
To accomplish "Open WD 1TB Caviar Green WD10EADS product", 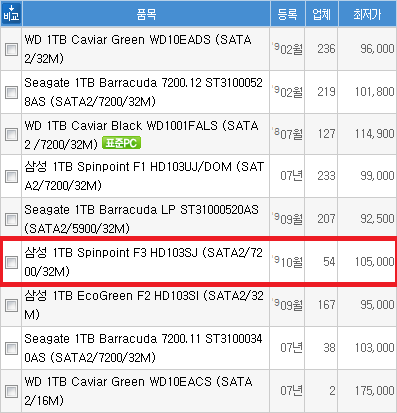I will coord(138,49).
